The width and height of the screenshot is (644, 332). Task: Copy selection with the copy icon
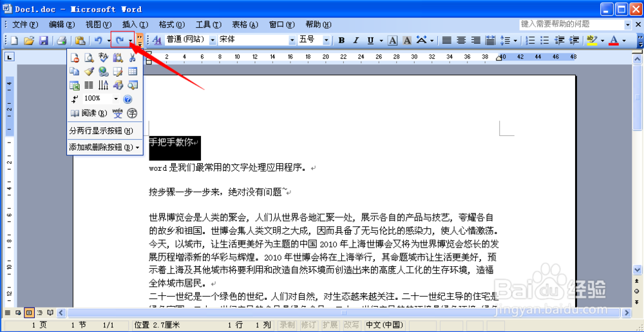[x=74, y=72]
